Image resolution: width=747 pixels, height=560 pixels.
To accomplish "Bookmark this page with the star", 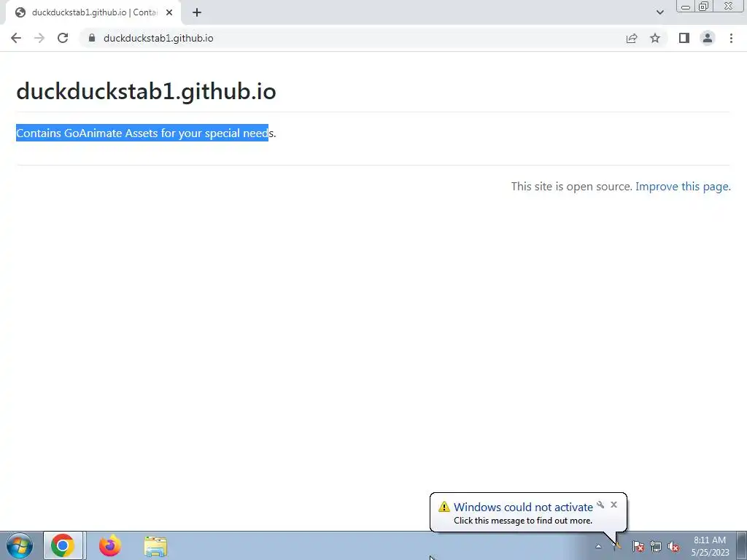I will (655, 38).
